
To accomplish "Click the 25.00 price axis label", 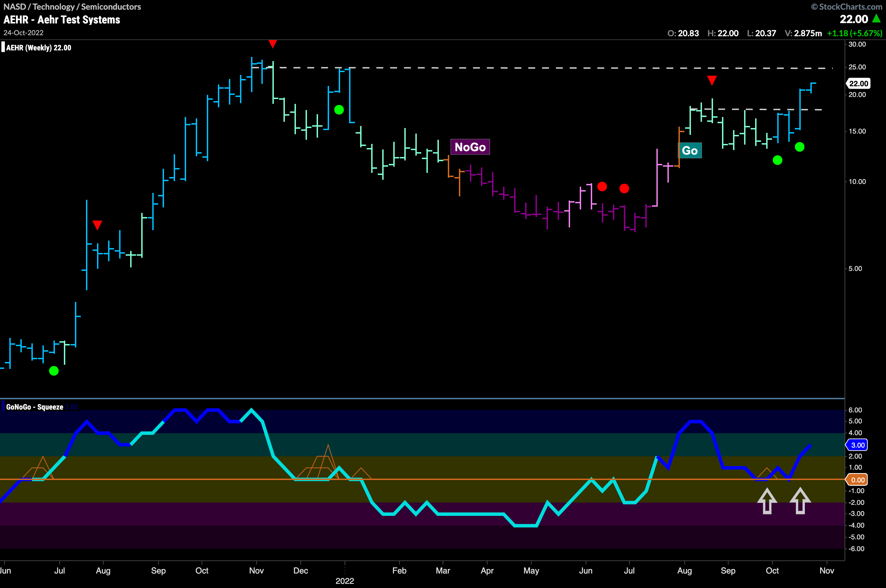I will coord(857,67).
